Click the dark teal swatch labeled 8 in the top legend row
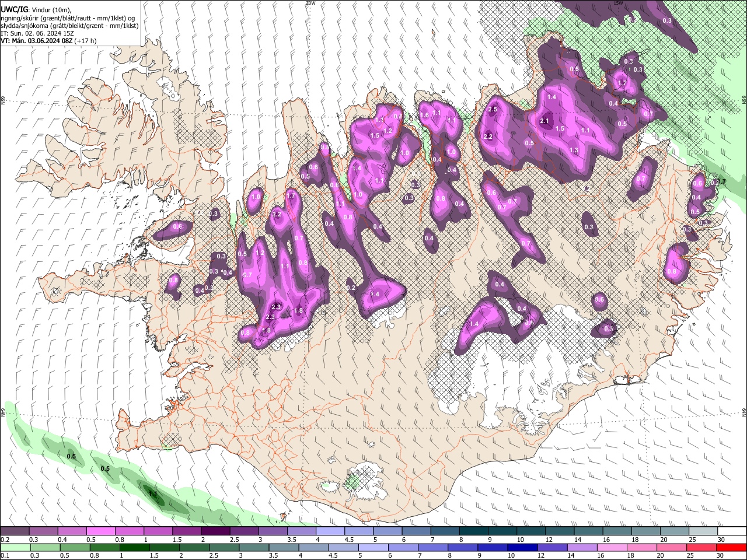The height and width of the screenshot is (560, 747). pyautogui.click(x=473, y=531)
